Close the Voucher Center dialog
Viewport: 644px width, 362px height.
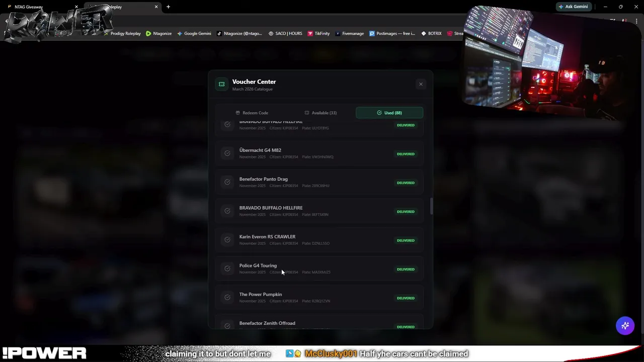[421, 84]
